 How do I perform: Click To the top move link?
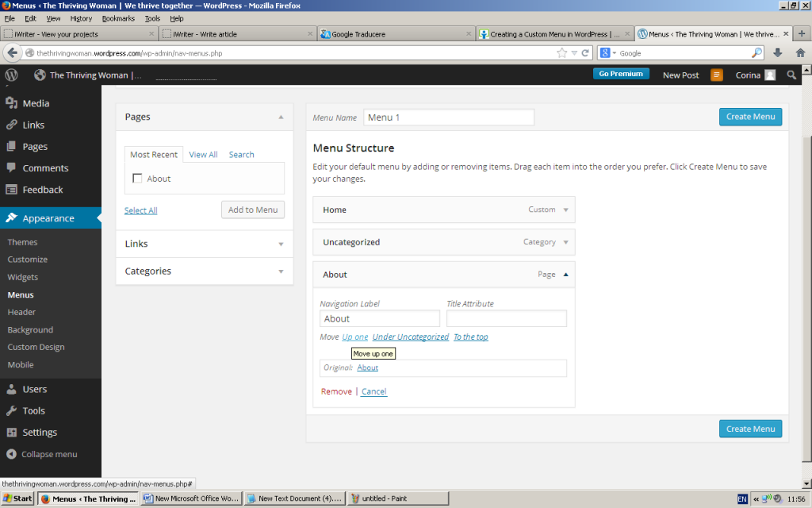click(x=471, y=337)
